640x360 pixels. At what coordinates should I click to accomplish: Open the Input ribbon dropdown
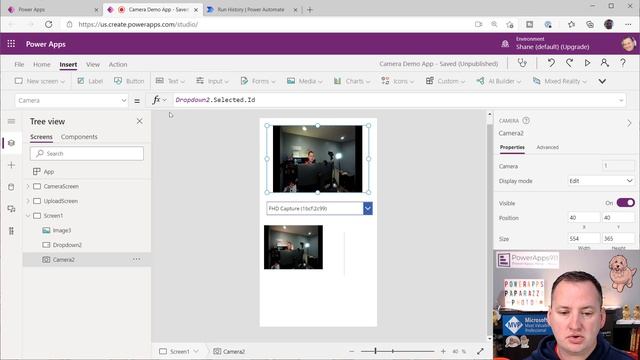212,81
